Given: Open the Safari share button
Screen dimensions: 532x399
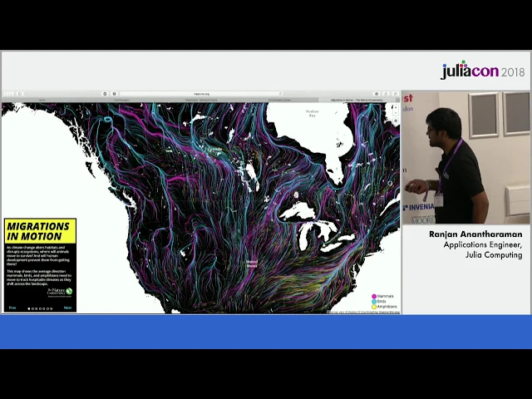Looking at the screenshot, I should coord(386,94).
